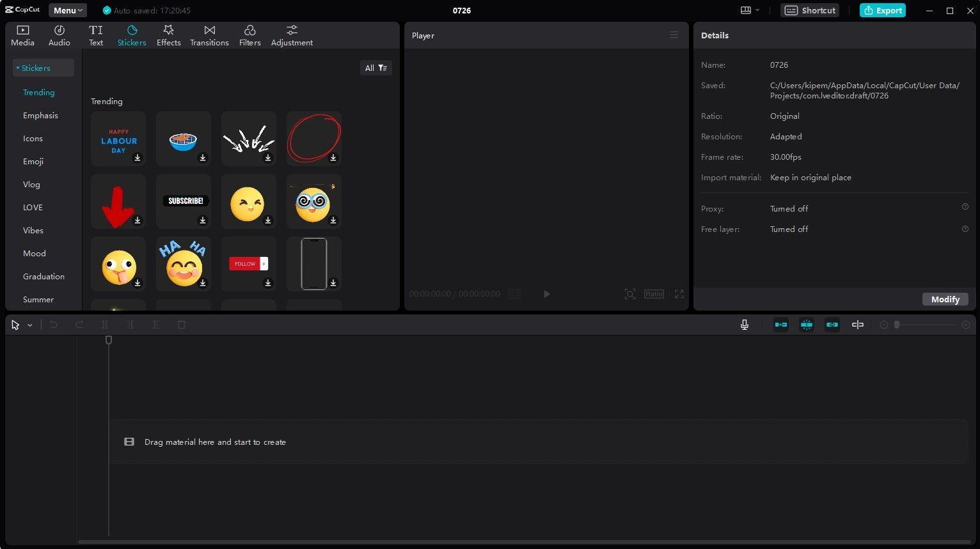Click the Modify button in the Details panel
Image resolution: width=980 pixels, height=549 pixels.
945,299
